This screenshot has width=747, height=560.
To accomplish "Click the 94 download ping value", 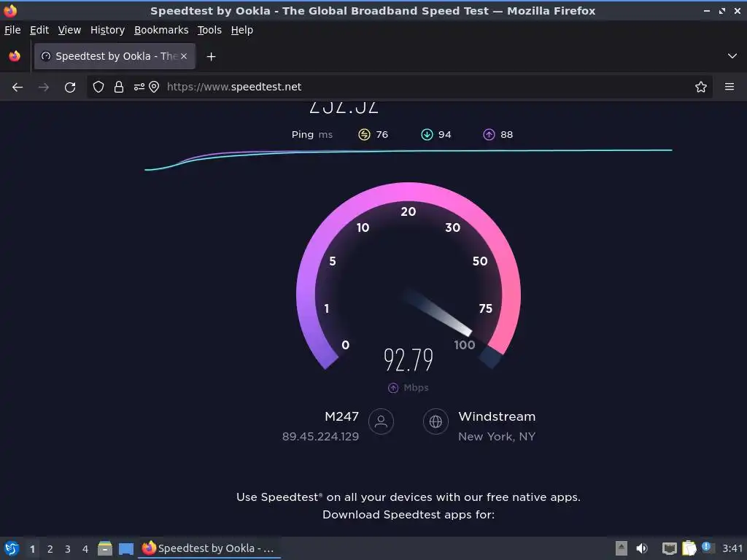I will click(444, 135).
